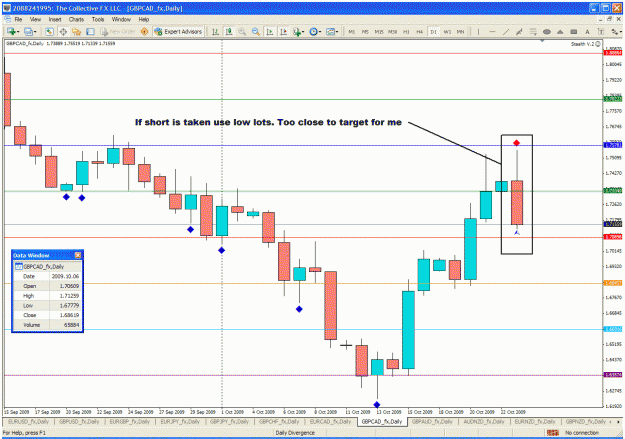The image size is (625, 439).
Task: Select the Fibonacci retracement tool
Action: [533, 31]
